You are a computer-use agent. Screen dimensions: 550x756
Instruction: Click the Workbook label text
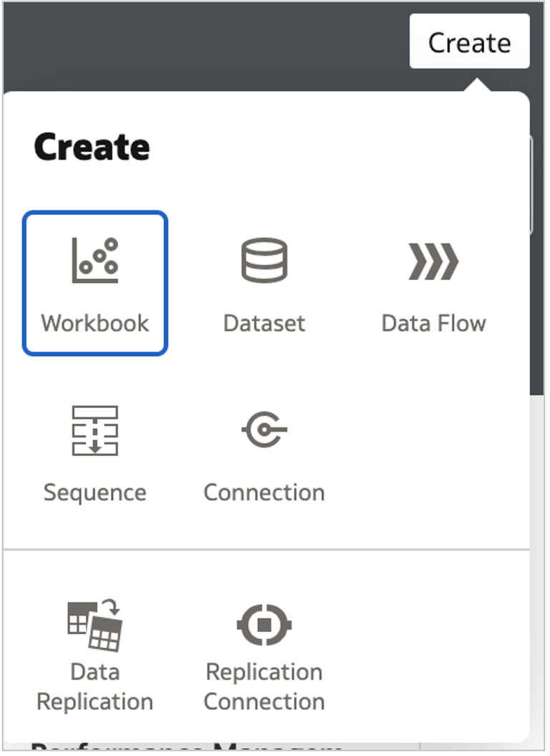point(95,323)
